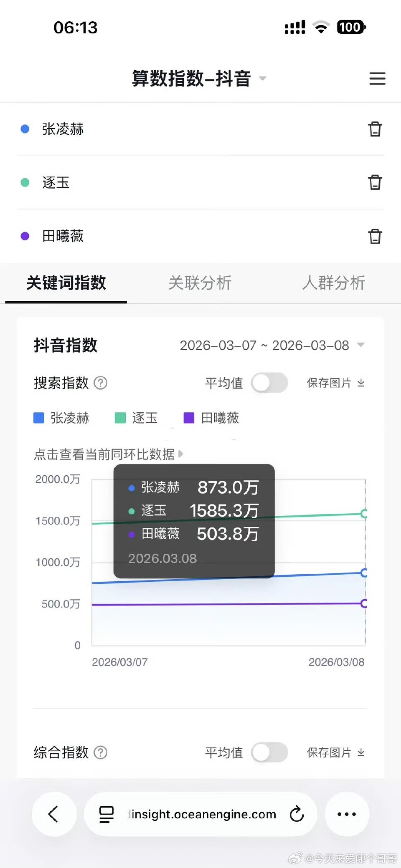Toggle the 平均值 switch for 搜索指数

[269, 383]
